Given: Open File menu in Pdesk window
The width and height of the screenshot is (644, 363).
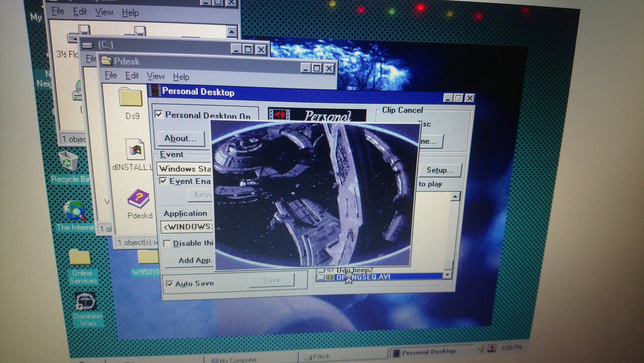Looking at the screenshot, I should 111,76.
